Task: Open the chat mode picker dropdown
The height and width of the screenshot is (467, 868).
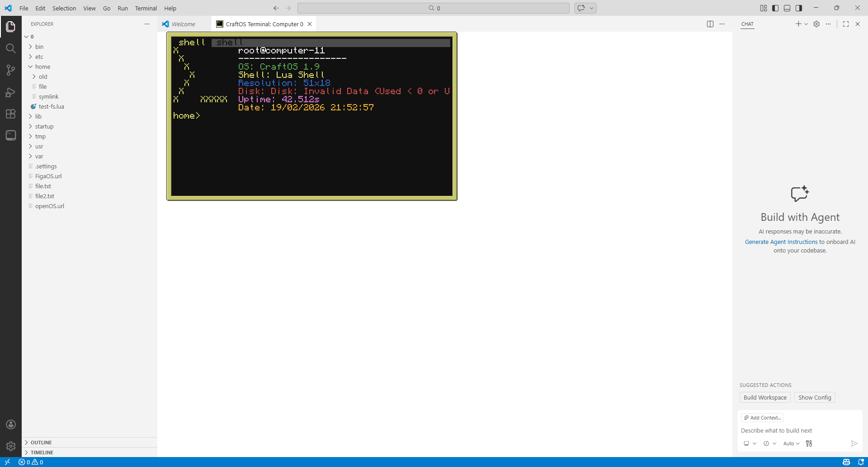Action: (769, 443)
